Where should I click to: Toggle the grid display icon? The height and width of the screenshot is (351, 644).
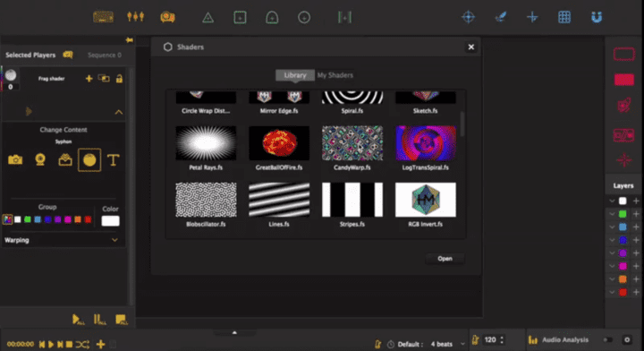(564, 17)
